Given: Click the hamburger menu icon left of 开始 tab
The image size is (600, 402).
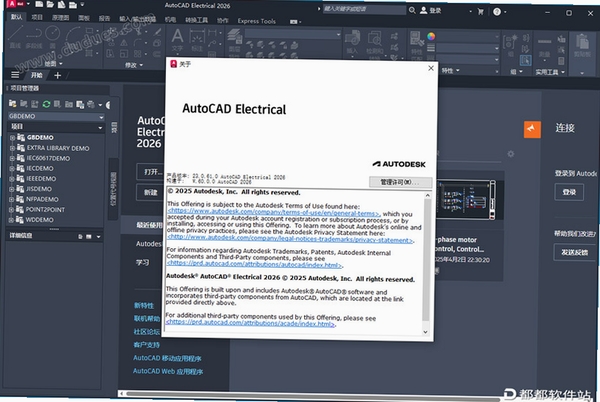Looking at the screenshot, I should (15, 75).
